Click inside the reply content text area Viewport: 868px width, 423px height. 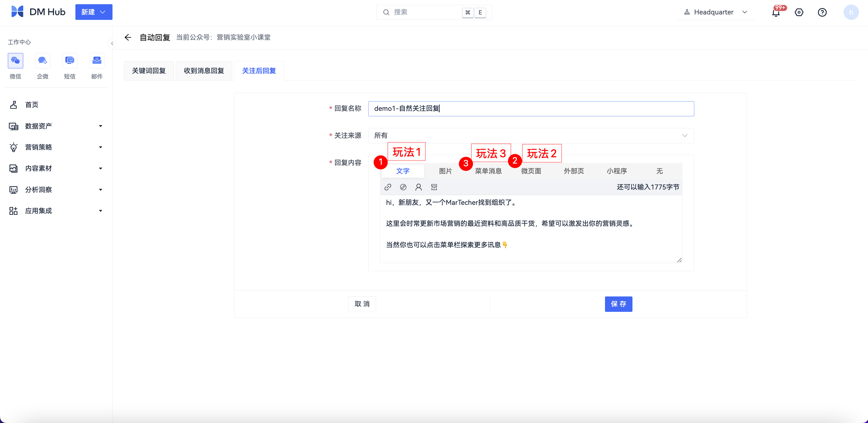[531, 229]
